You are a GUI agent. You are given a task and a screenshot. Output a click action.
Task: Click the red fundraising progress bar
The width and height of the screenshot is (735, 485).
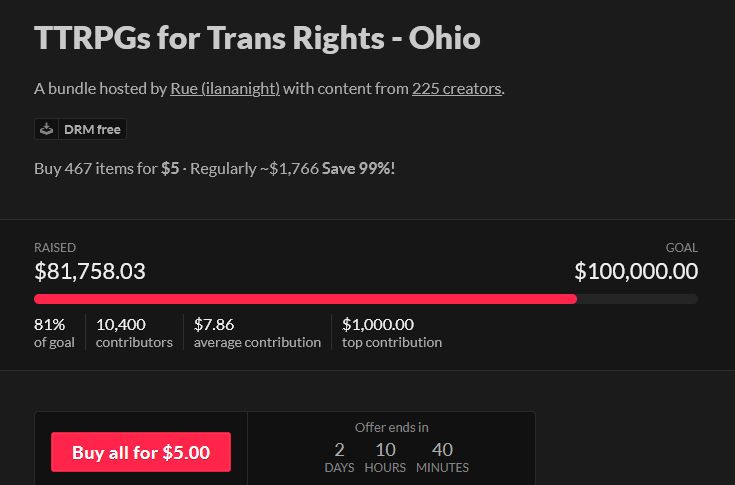pos(305,299)
